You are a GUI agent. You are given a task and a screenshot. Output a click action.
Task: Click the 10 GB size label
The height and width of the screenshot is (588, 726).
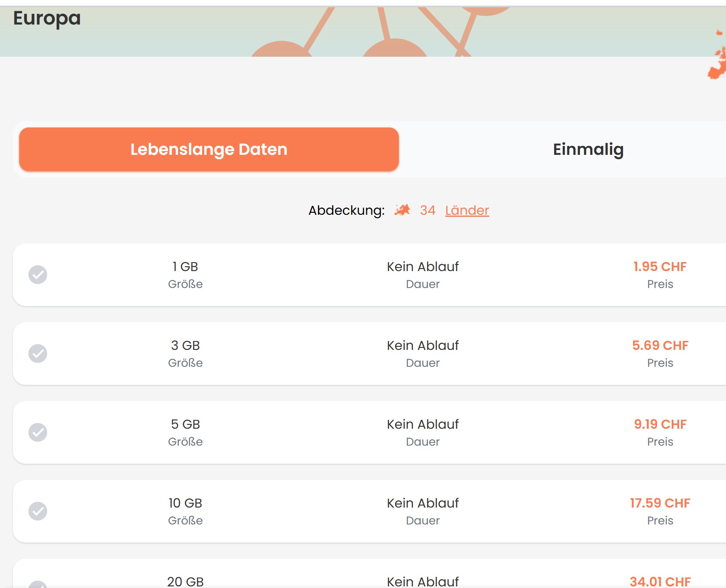[x=185, y=503]
